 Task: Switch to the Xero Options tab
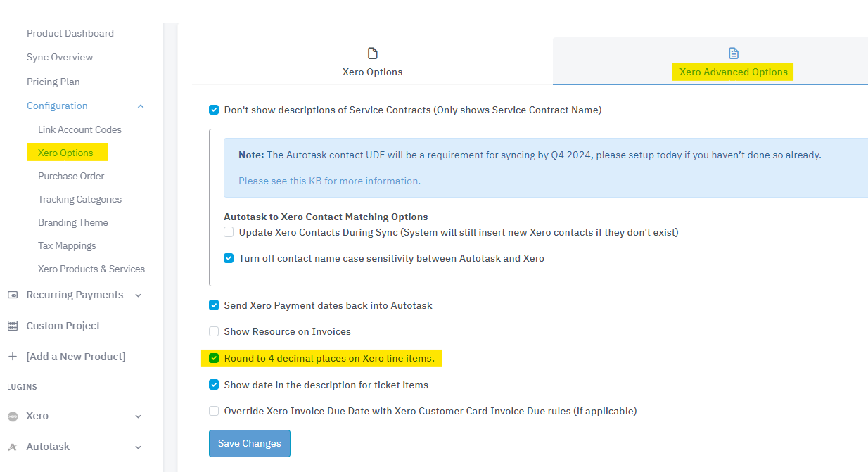pyautogui.click(x=372, y=72)
